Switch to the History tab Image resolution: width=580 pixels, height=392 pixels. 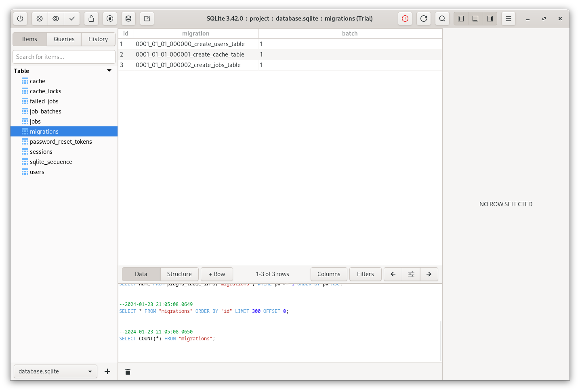(98, 39)
